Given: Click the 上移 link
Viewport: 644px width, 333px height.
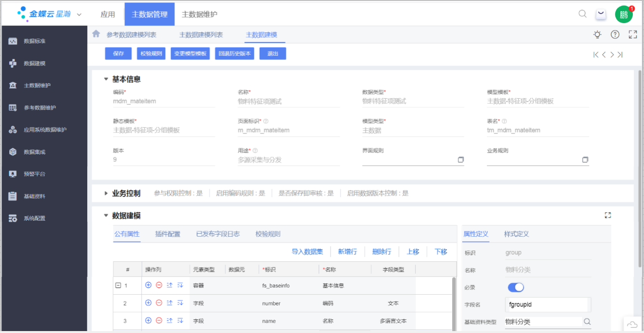Looking at the screenshot, I should tap(413, 252).
